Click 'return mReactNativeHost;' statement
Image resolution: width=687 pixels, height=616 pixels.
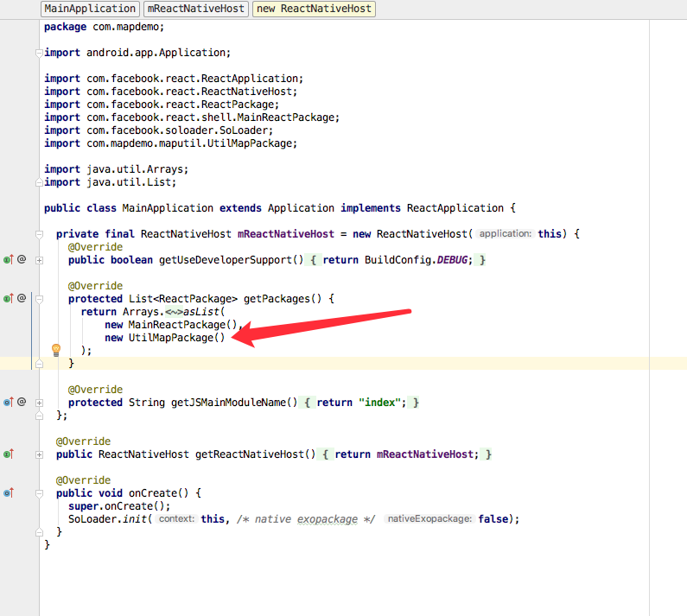pyautogui.click(x=407, y=454)
